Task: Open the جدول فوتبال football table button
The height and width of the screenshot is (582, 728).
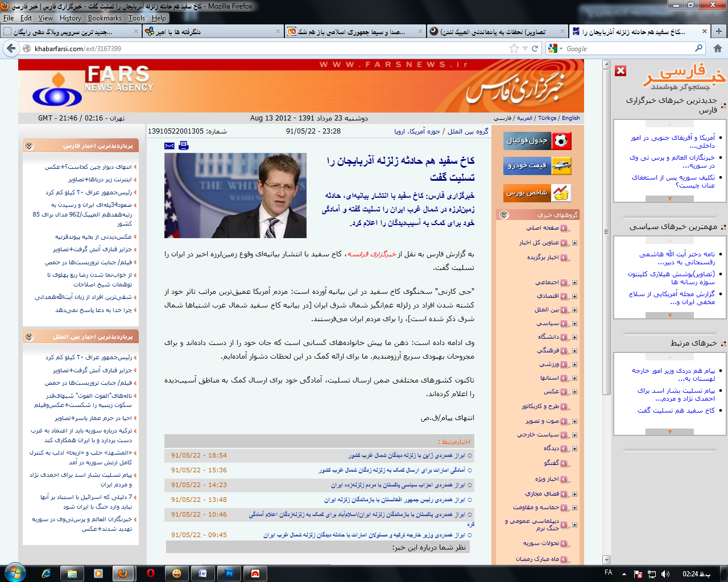Action: point(537,140)
